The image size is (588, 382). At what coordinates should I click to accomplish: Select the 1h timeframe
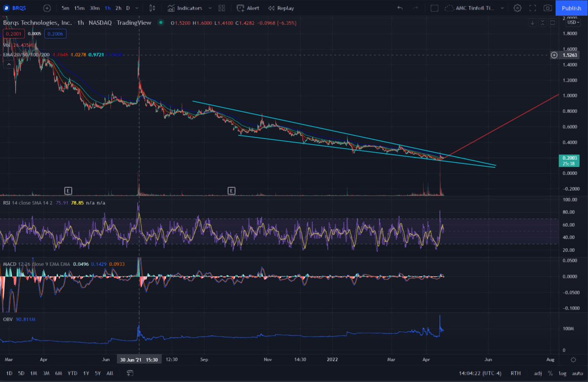pyautogui.click(x=107, y=8)
